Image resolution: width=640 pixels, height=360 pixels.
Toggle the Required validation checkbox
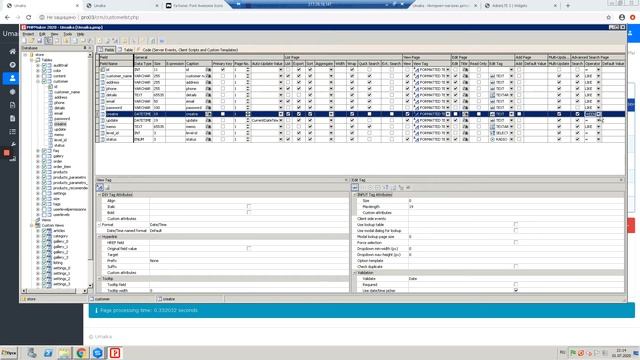[516, 284]
